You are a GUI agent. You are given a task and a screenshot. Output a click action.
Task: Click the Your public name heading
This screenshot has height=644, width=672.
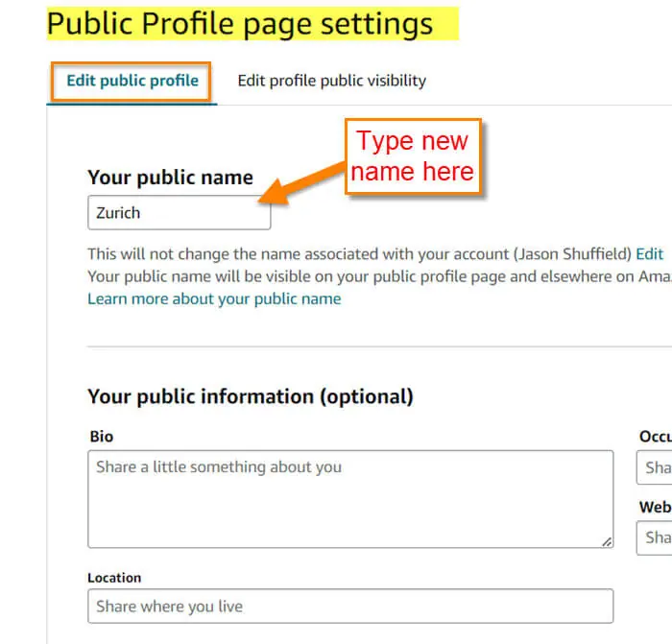(x=171, y=178)
